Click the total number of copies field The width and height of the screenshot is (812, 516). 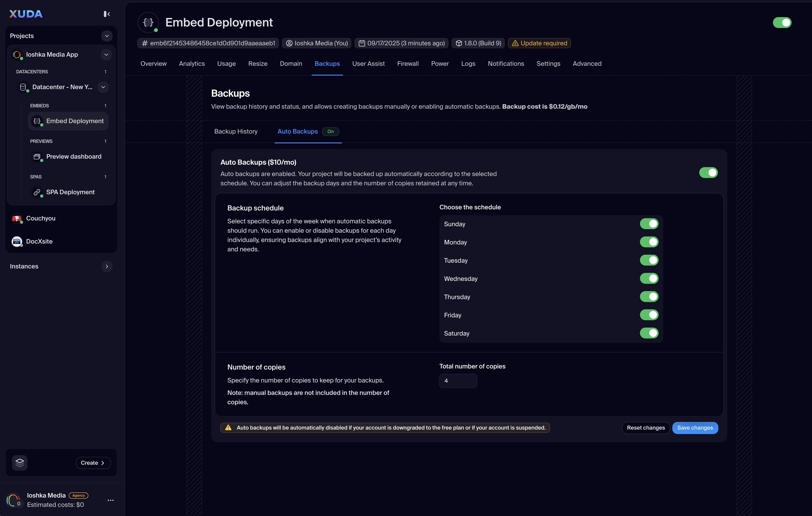click(457, 381)
